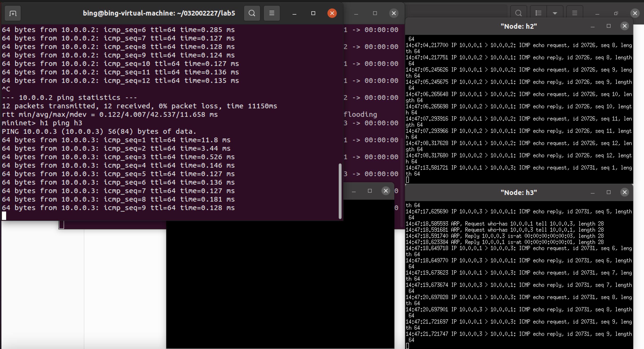Open the file manager hamburger menu
Screen dimensions: 644x349
(x=575, y=13)
